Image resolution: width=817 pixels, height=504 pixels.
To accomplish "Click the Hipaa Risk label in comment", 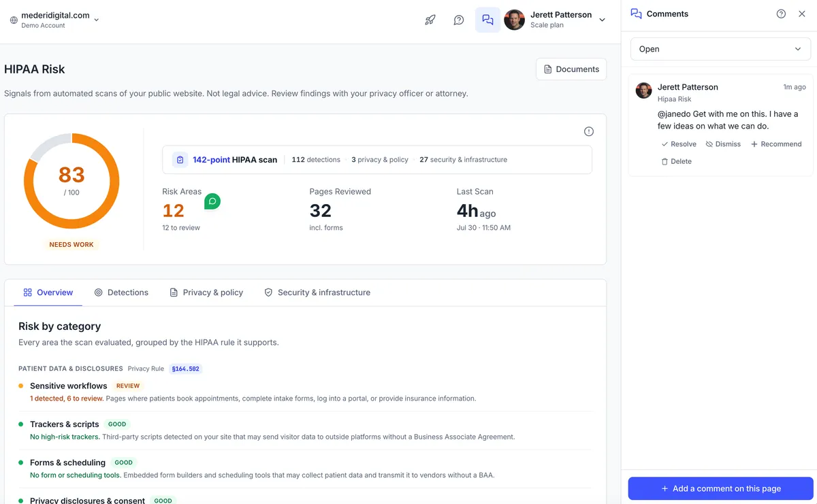I will [x=674, y=99].
